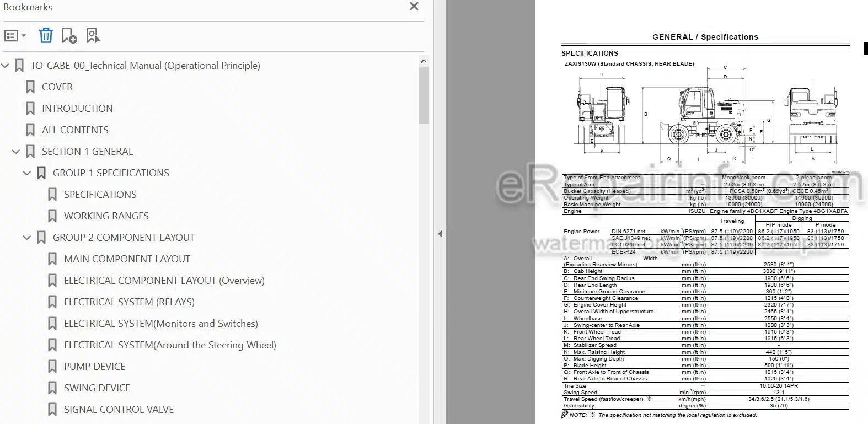Go to MAIN COMPONENT LAYOUT bookmark
Screen dimensions: 868x424
tap(127, 259)
